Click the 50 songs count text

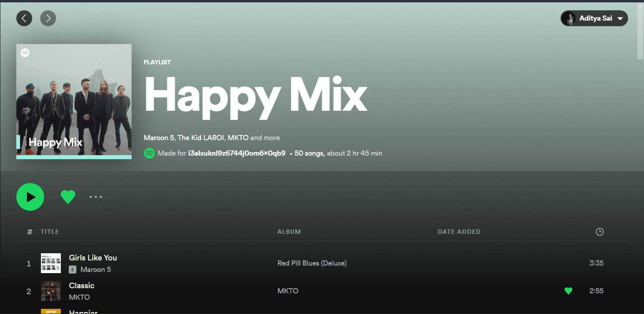pos(309,153)
